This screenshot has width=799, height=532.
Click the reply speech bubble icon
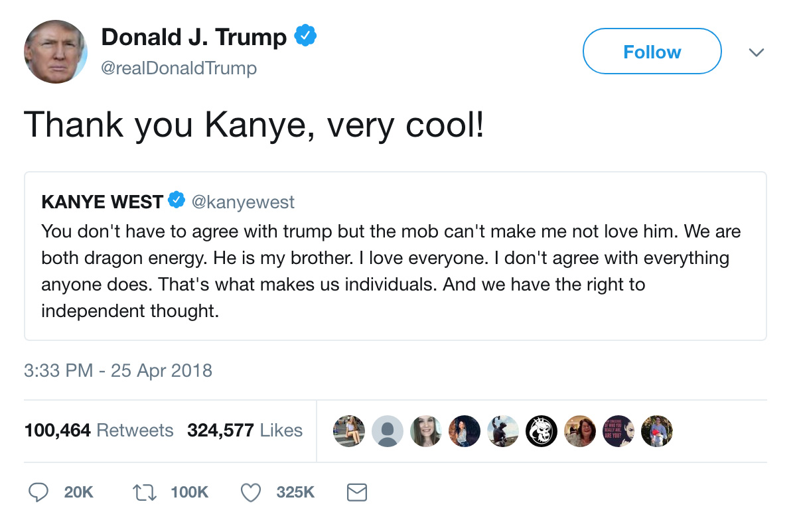[39, 492]
